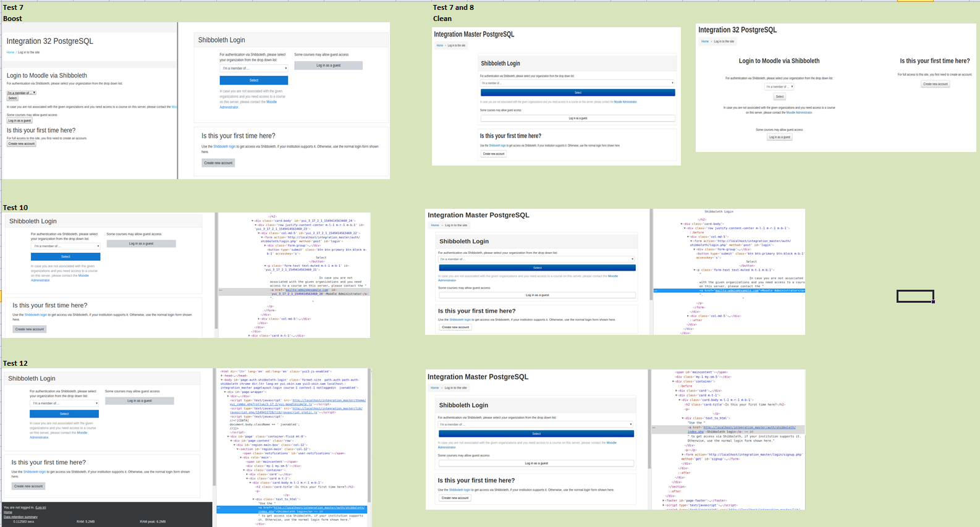Click small Select button in Test 7 Boost Integration 32
The height and width of the screenshot is (527, 980).
12,98
